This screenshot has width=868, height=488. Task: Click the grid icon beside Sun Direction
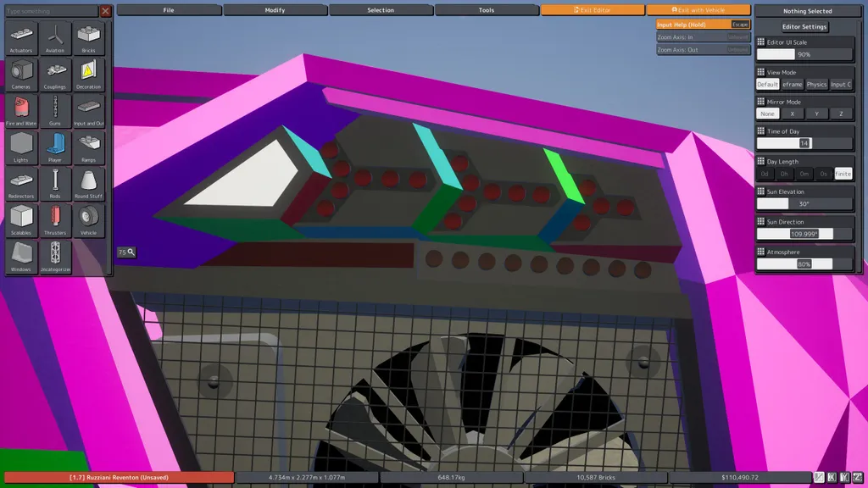pyautogui.click(x=760, y=221)
